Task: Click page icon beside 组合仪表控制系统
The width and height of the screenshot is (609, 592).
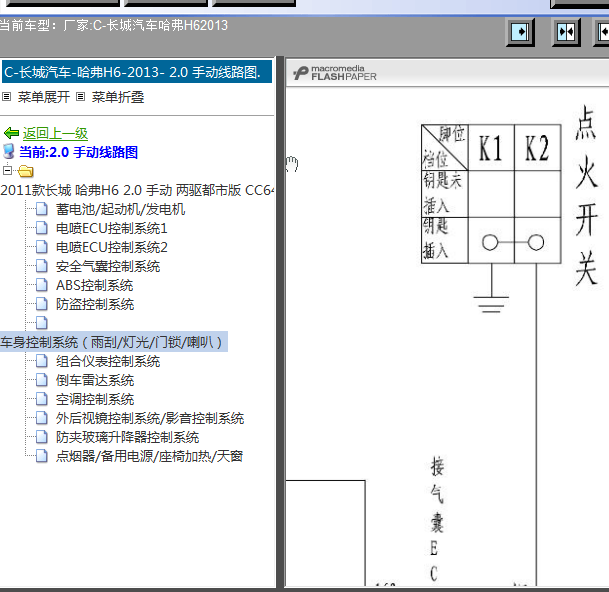Action: click(x=42, y=361)
